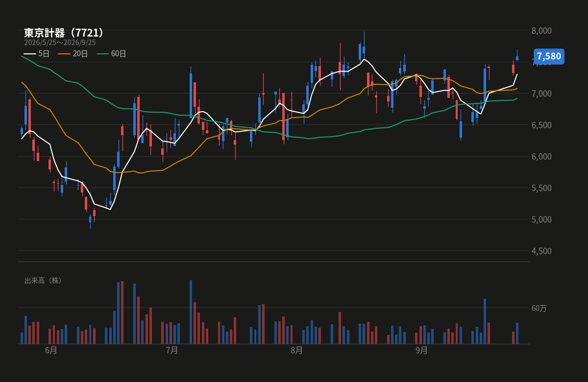Click the 60万 volume axis label

click(539, 308)
